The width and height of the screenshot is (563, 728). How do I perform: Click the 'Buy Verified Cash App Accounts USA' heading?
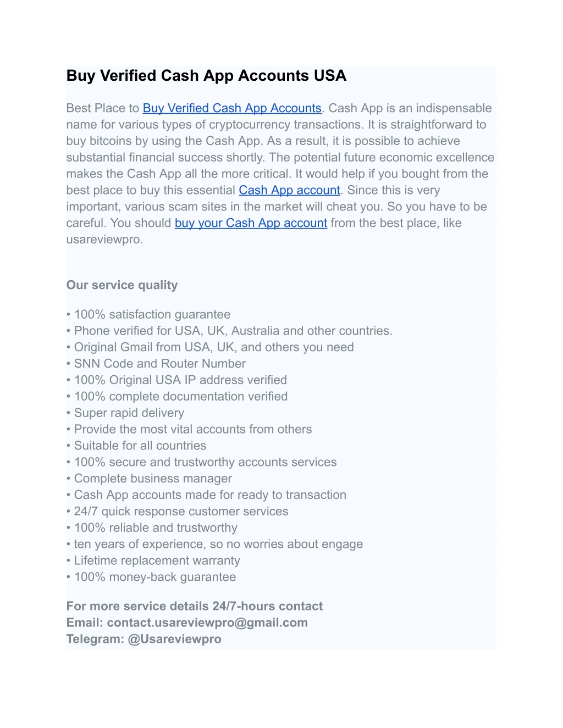coord(206,76)
